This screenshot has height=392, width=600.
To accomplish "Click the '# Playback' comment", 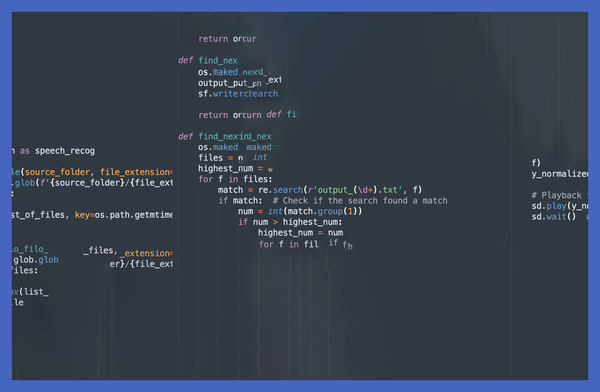I will (556, 195).
